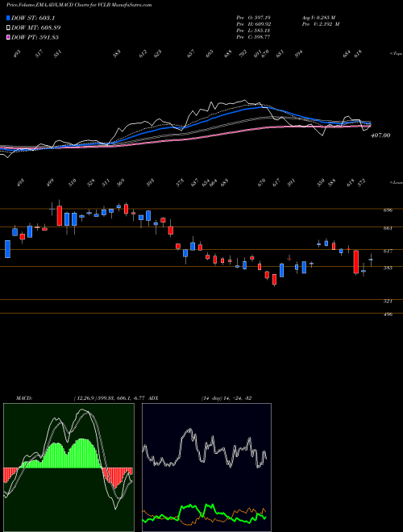The width and height of the screenshot is (403, 532).
Task: Click the 'Pre L: 585.18' value
Action: pos(253,31)
